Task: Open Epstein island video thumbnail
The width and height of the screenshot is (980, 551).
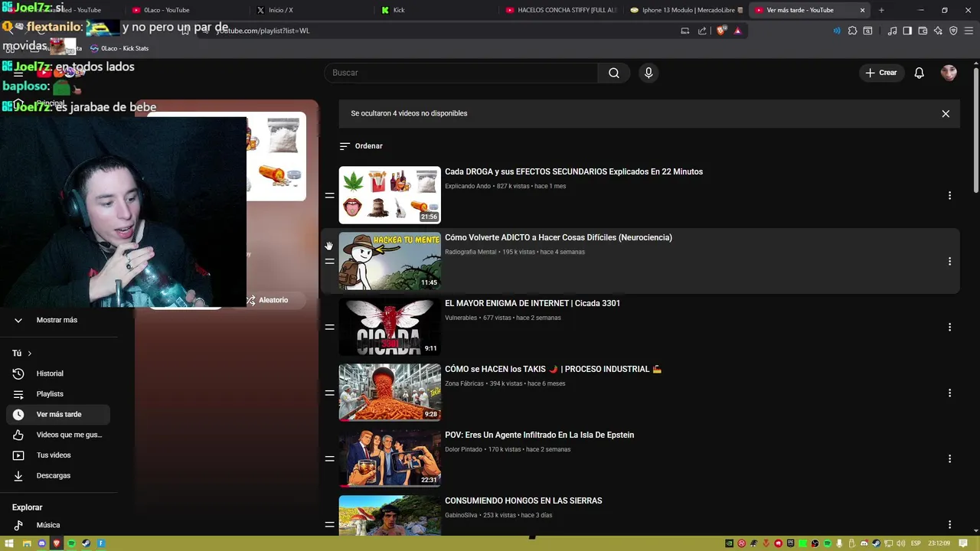Action: coord(390,458)
